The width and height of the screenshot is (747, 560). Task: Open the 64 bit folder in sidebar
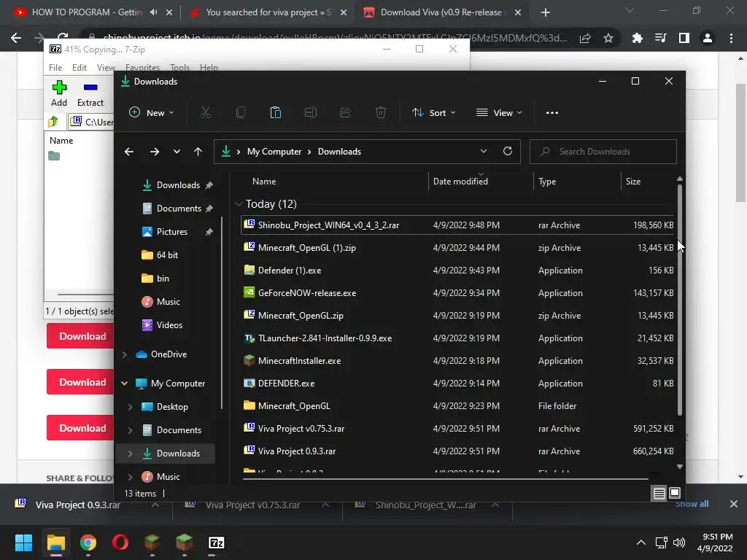click(167, 254)
